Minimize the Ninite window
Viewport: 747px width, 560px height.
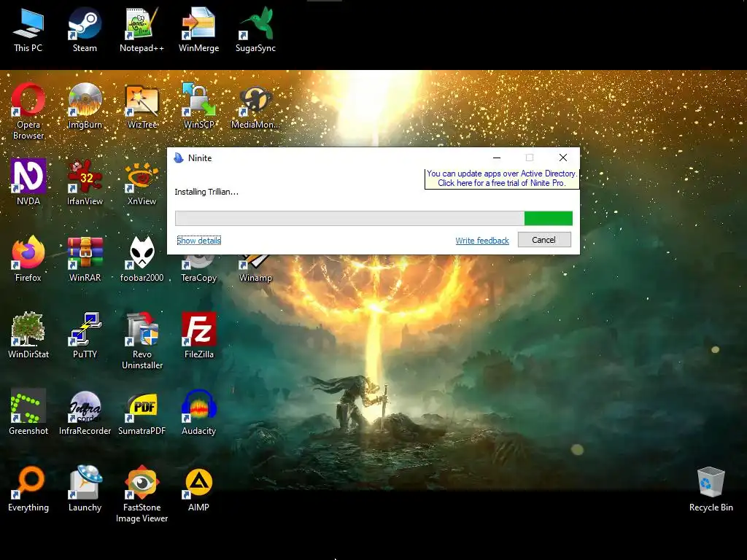[x=497, y=157]
